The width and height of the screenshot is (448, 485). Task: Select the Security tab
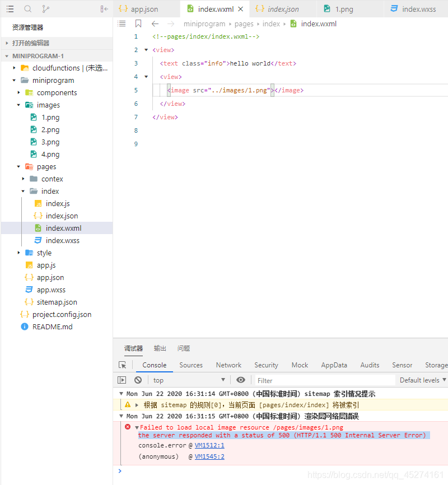(x=266, y=365)
